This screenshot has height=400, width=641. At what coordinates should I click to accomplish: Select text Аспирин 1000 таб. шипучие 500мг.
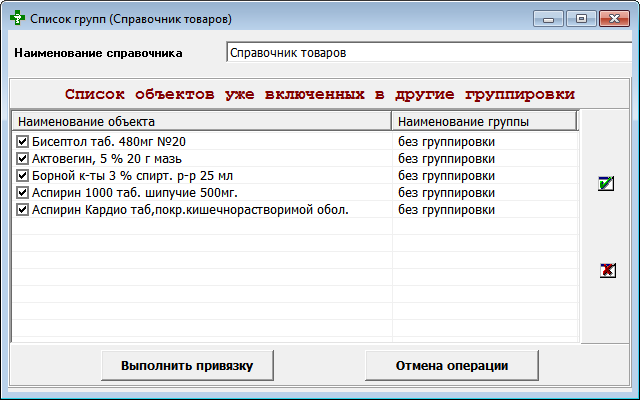point(135,193)
